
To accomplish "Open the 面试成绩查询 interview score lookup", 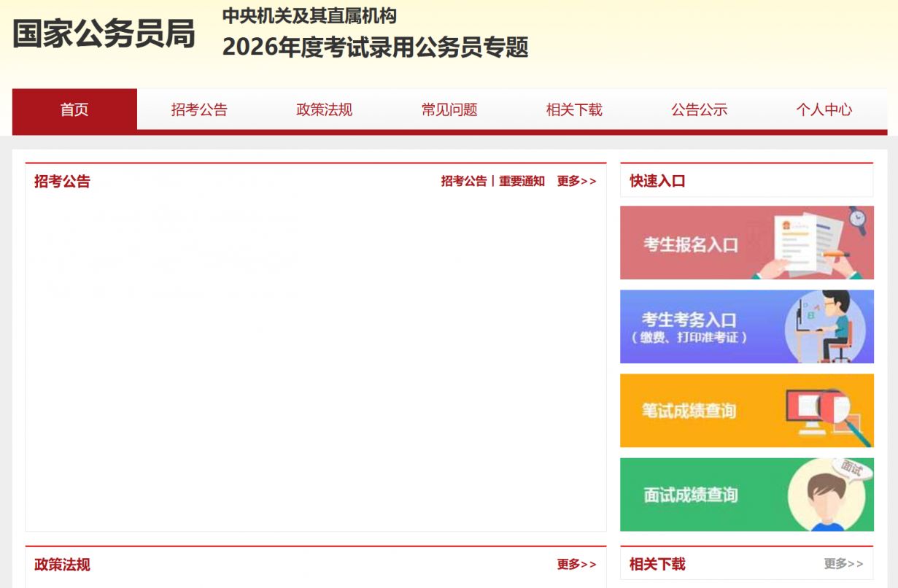I will [x=690, y=495].
